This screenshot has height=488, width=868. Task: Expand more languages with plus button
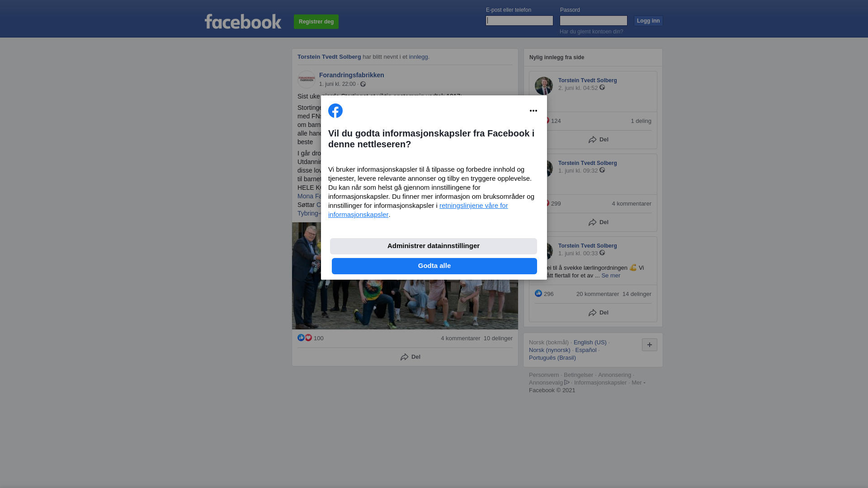650,345
